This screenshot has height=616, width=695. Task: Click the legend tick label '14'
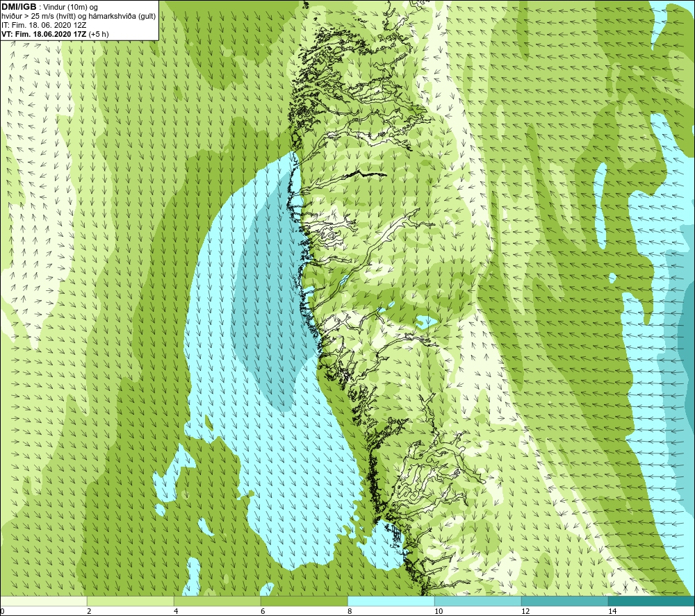[x=612, y=611]
